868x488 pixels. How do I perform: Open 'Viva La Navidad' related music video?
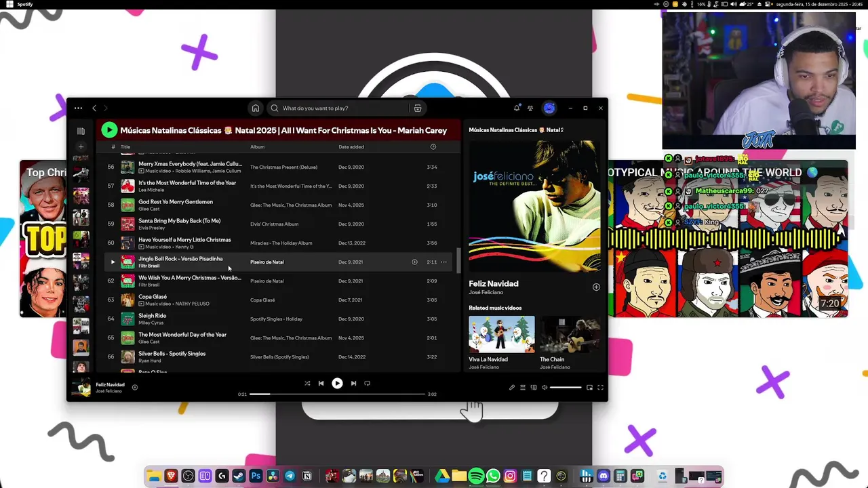501,334
